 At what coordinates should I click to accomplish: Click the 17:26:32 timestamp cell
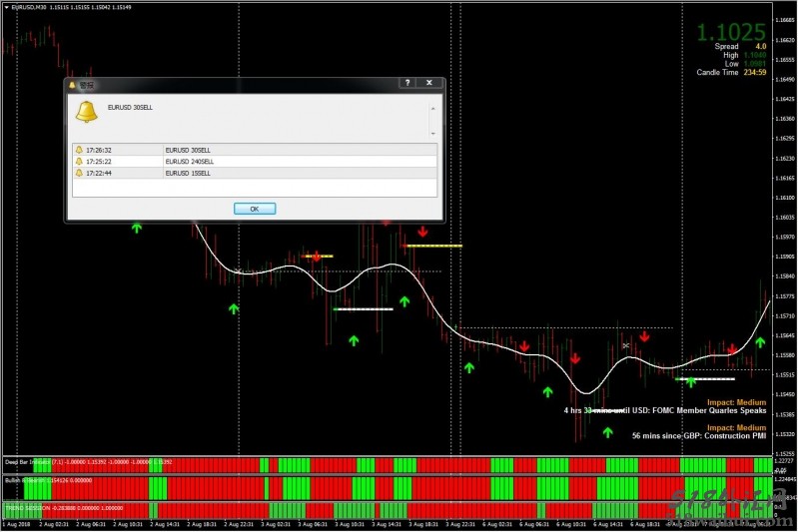pyautogui.click(x=98, y=150)
